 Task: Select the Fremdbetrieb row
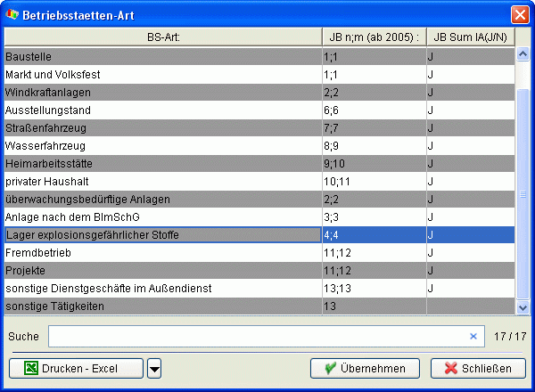click(161, 253)
